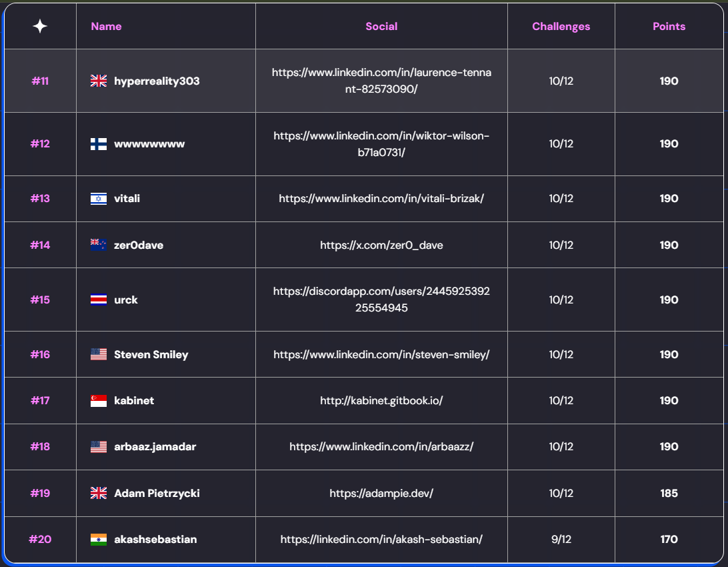
Task: Click the sparkle icon in the table header
Action: coord(39,25)
